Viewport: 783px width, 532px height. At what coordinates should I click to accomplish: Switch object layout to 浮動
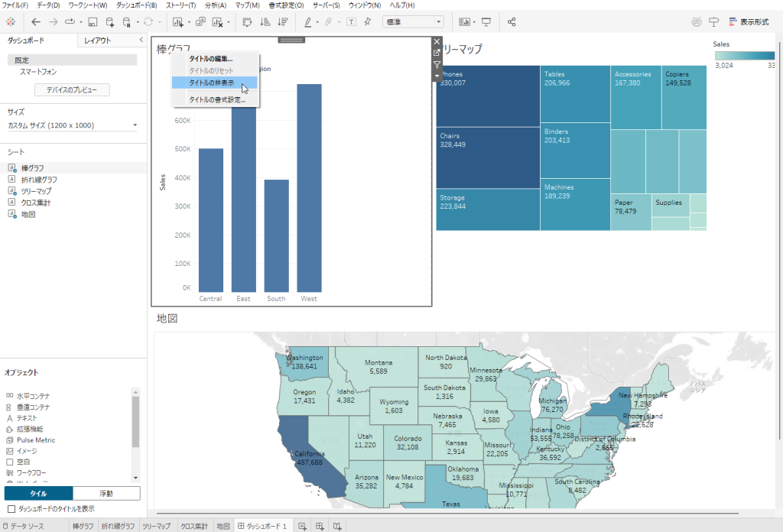(x=106, y=493)
